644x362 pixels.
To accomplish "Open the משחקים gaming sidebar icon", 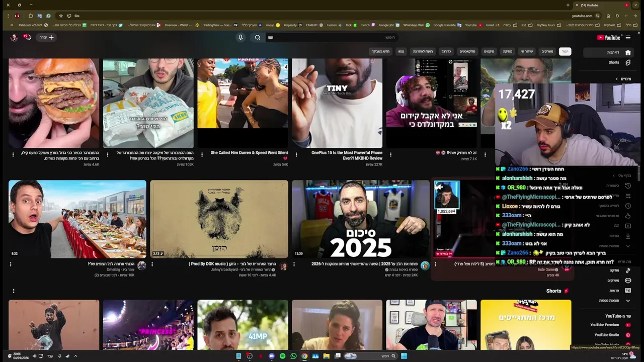I will tap(628, 281).
